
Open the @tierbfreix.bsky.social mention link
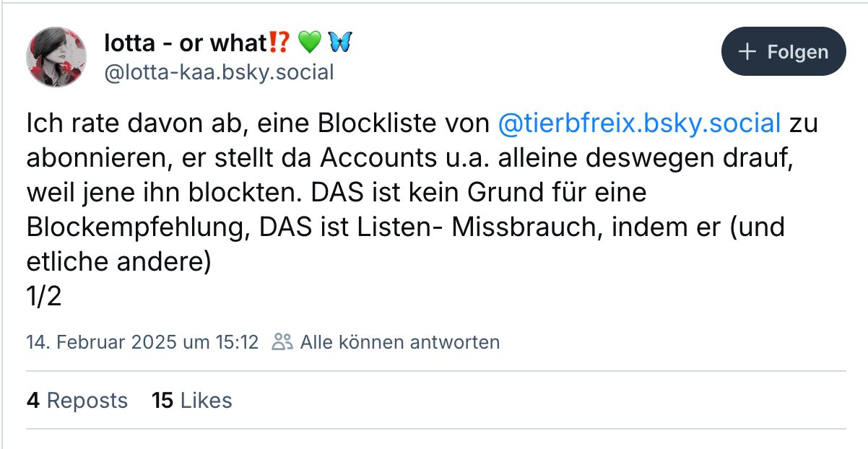pos(640,123)
